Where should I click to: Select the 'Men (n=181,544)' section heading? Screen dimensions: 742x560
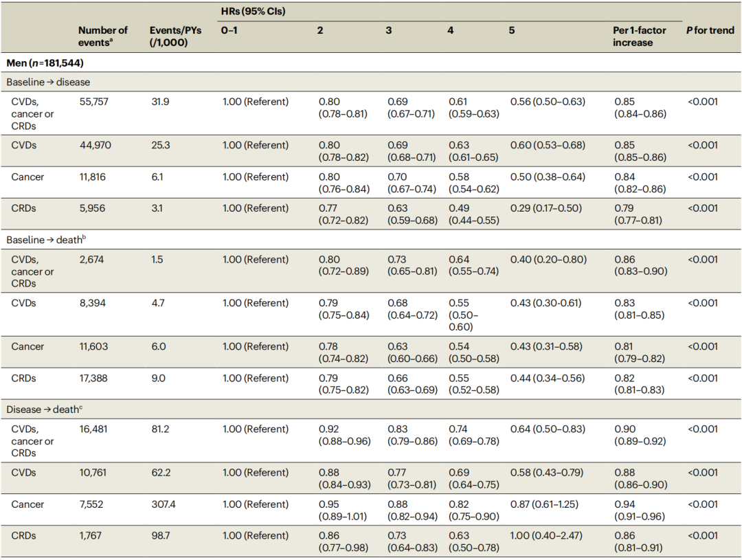(x=45, y=63)
